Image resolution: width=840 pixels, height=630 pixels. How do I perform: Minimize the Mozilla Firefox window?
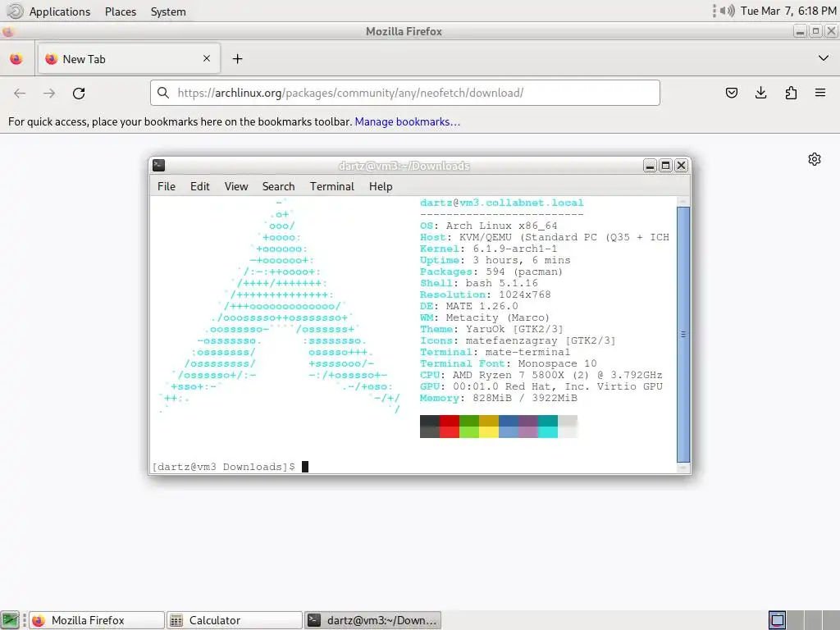(800, 31)
